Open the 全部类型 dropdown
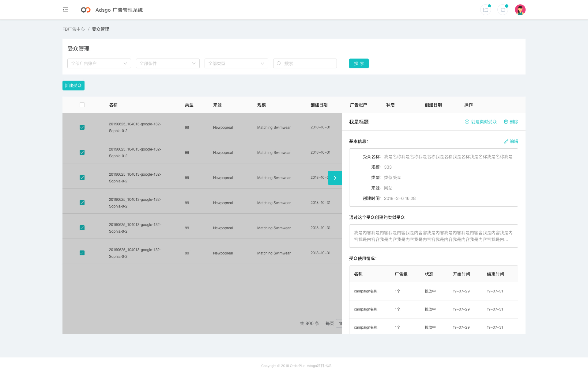 click(x=236, y=63)
